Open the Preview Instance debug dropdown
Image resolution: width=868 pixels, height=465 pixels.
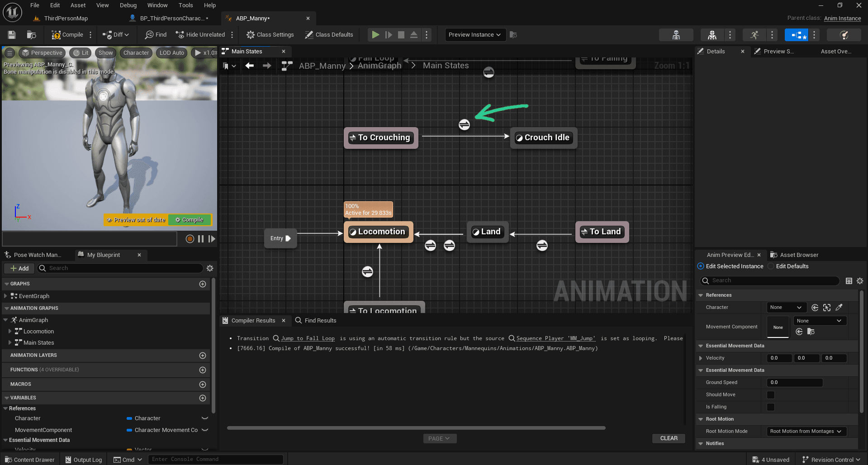475,35
